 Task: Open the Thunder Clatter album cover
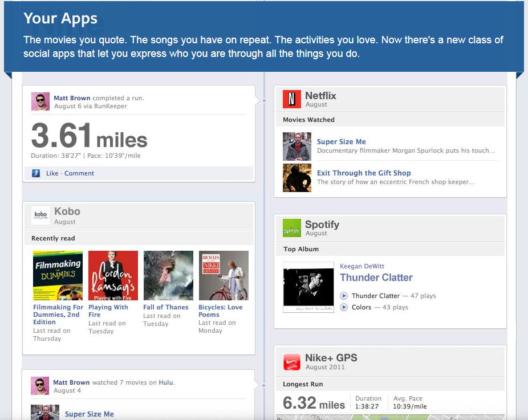308,287
